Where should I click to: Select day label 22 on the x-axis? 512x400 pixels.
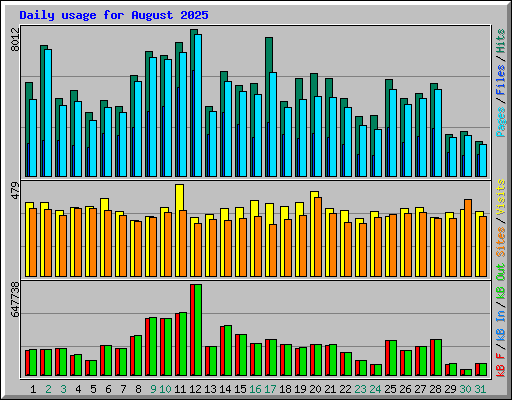pos(345,389)
